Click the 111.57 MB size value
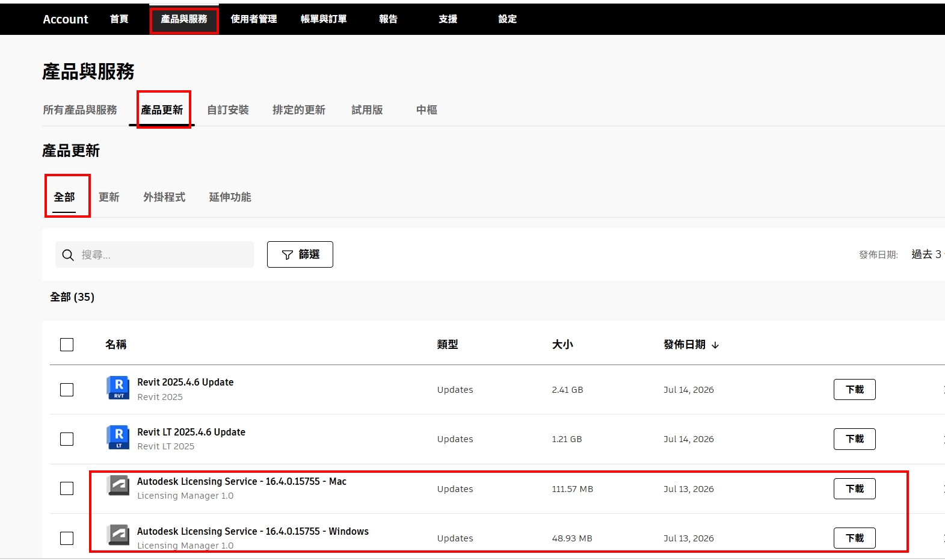Image resolution: width=945 pixels, height=560 pixels. tap(573, 489)
